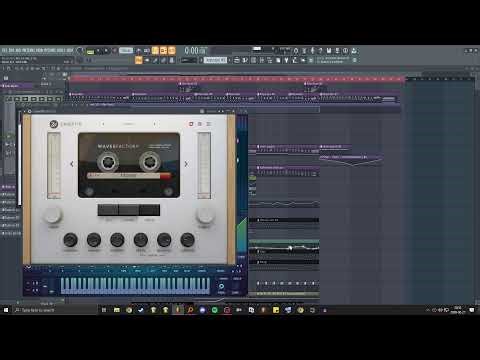This screenshot has width=480, height=360.
Task: Click the red track in the playlist
Action: [x=237, y=79]
